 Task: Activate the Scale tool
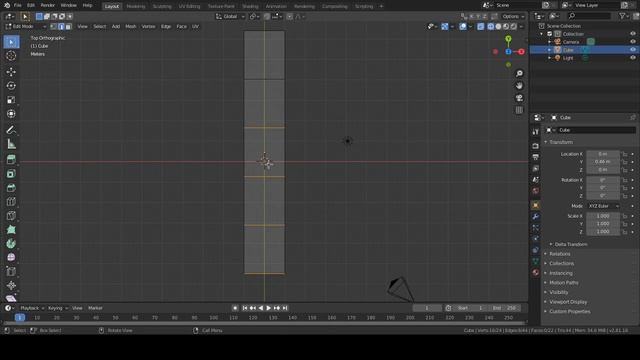[11, 100]
